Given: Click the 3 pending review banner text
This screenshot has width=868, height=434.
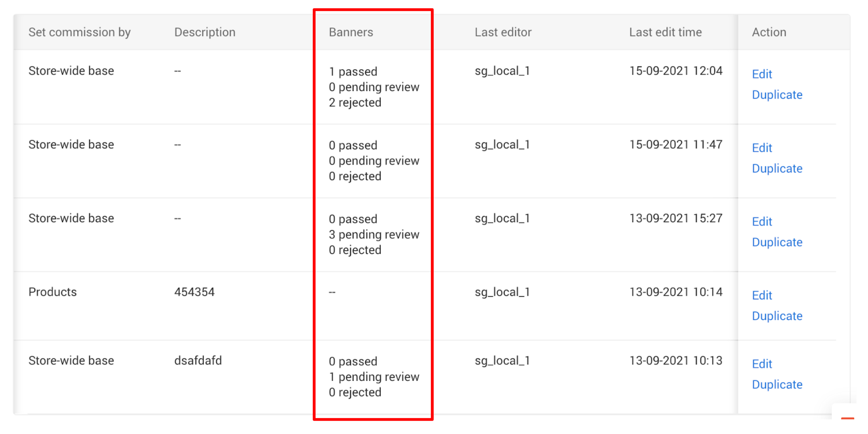Looking at the screenshot, I should pyautogui.click(x=374, y=234).
